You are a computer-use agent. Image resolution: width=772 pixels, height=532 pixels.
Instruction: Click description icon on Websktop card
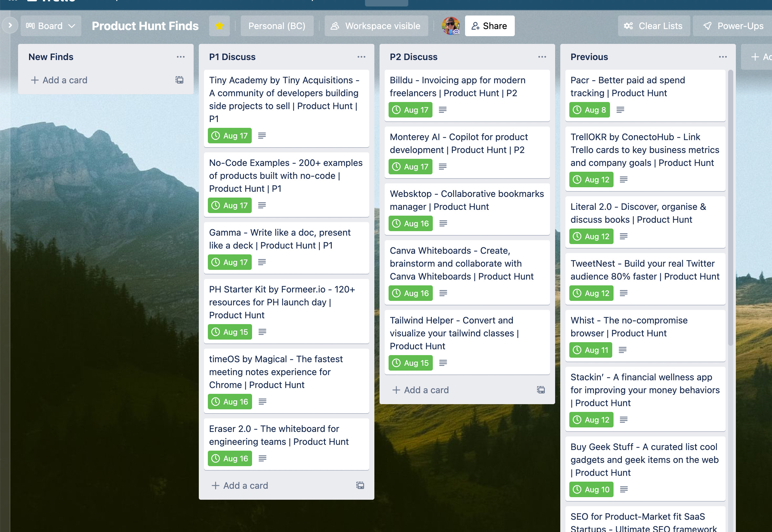pos(443,223)
